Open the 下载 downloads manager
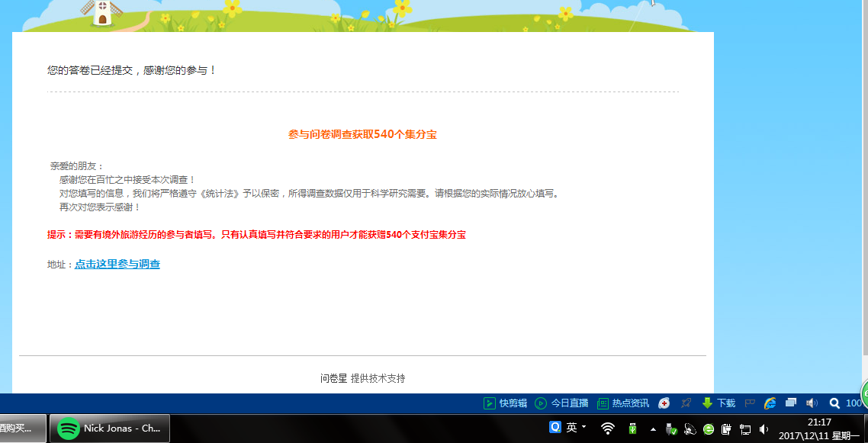The width and height of the screenshot is (868, 443). click(718, 403)
